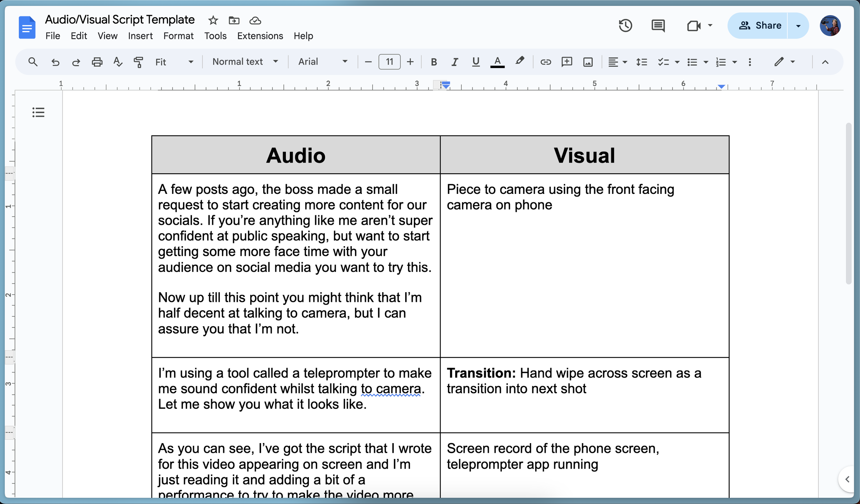Open the Arial font dropdown

323,62
